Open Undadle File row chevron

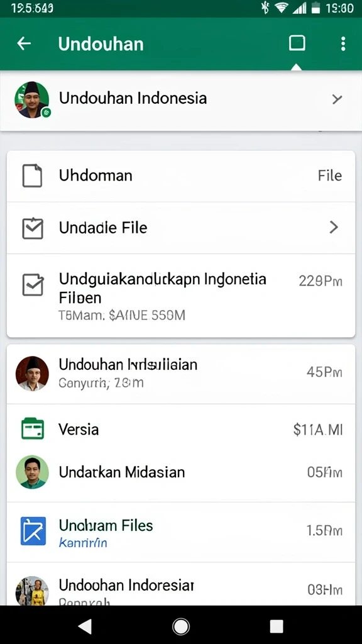click(334, 227)
